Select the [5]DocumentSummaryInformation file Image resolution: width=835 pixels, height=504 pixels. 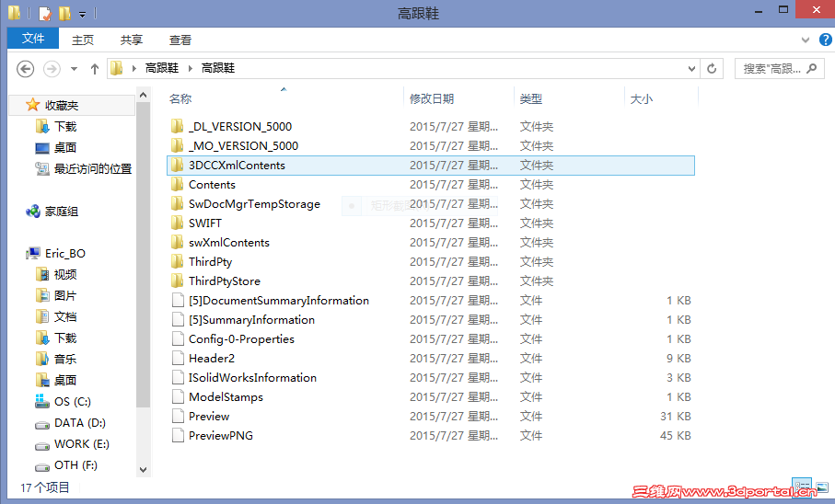click(x=430, y=301)
